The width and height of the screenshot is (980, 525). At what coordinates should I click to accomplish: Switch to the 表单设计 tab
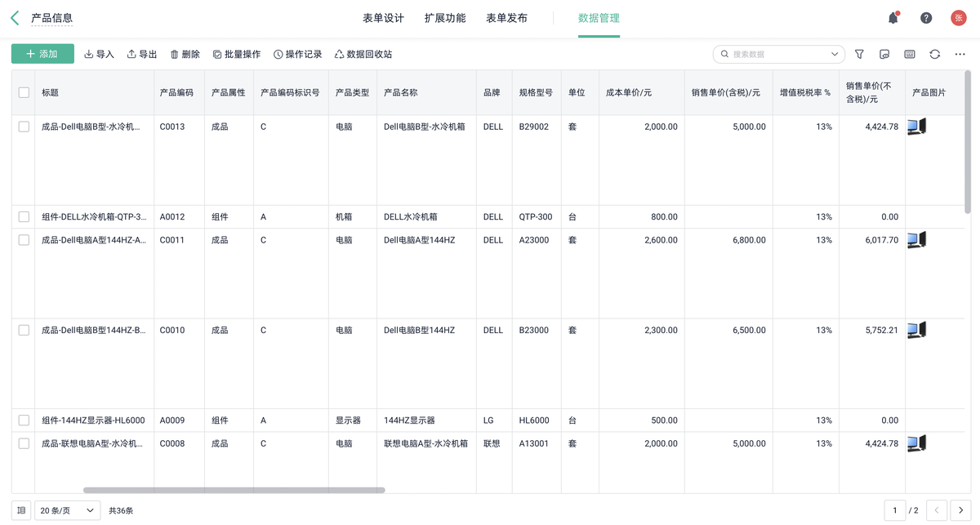383,18
